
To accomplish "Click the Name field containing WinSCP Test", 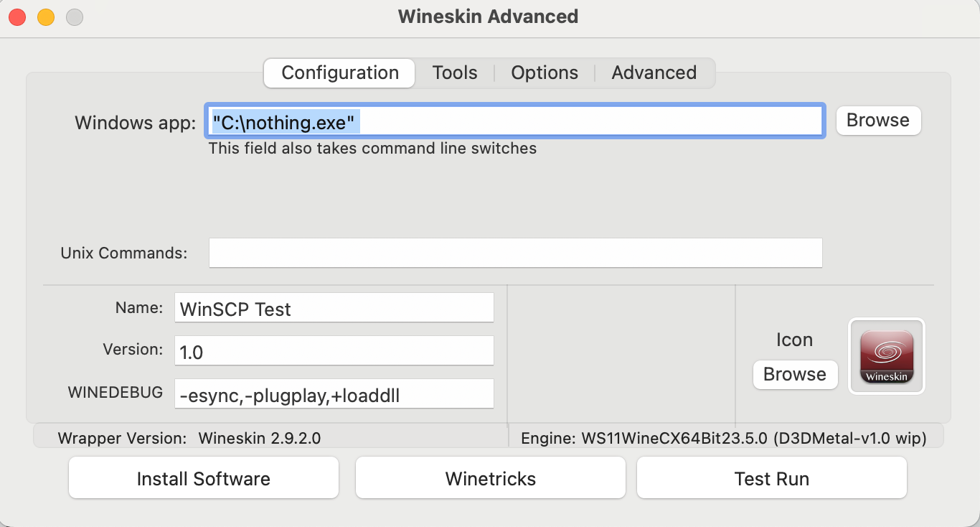I will (x=334, y=309).
